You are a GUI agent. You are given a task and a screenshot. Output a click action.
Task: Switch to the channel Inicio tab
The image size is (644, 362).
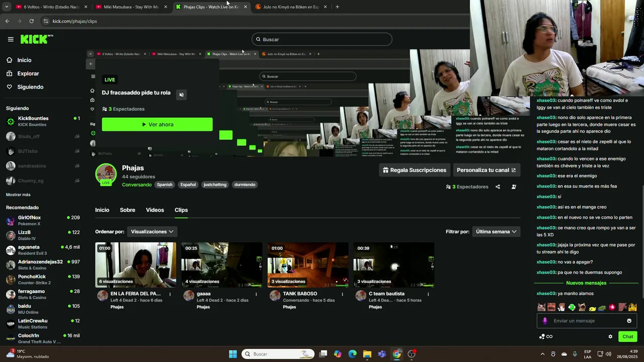[102, 210]
